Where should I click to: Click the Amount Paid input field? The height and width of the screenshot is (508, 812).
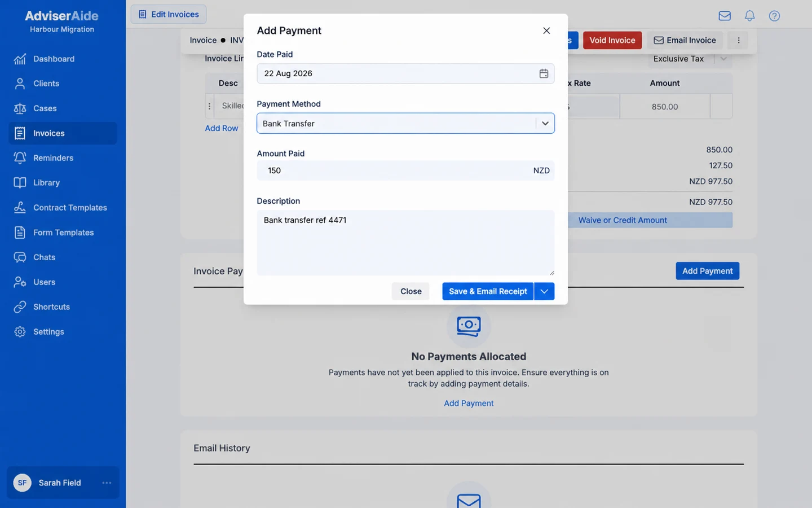click(405, 170)
